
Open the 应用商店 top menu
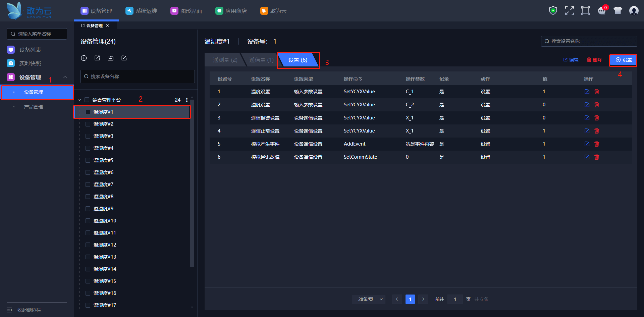[231, 11]
